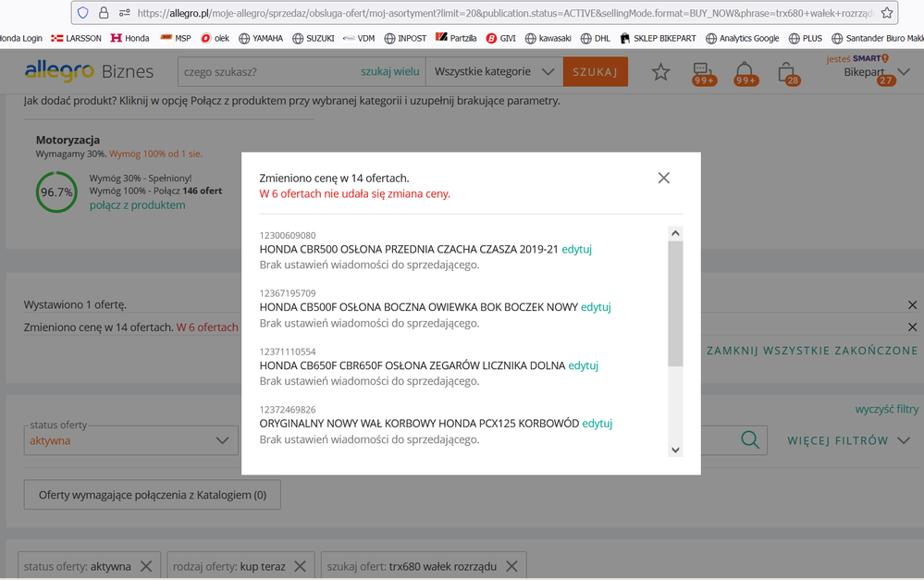
Task: Expand 'WIĘCEJ FILTRÓW' options
Action: [x=849, y=440]
